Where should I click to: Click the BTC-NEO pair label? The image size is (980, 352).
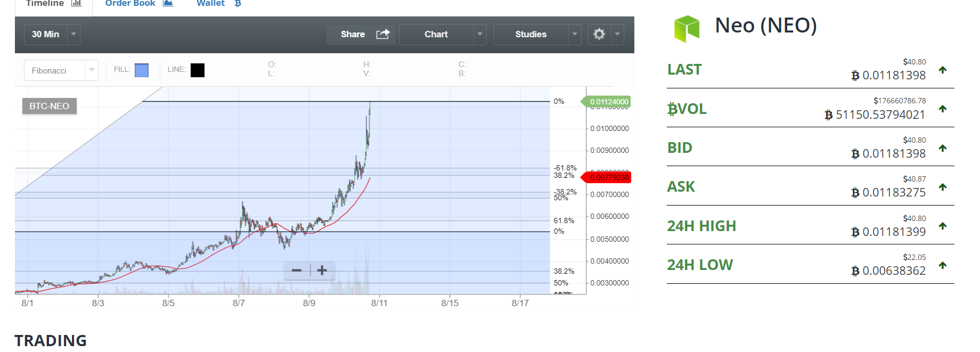tap(49, 106)
